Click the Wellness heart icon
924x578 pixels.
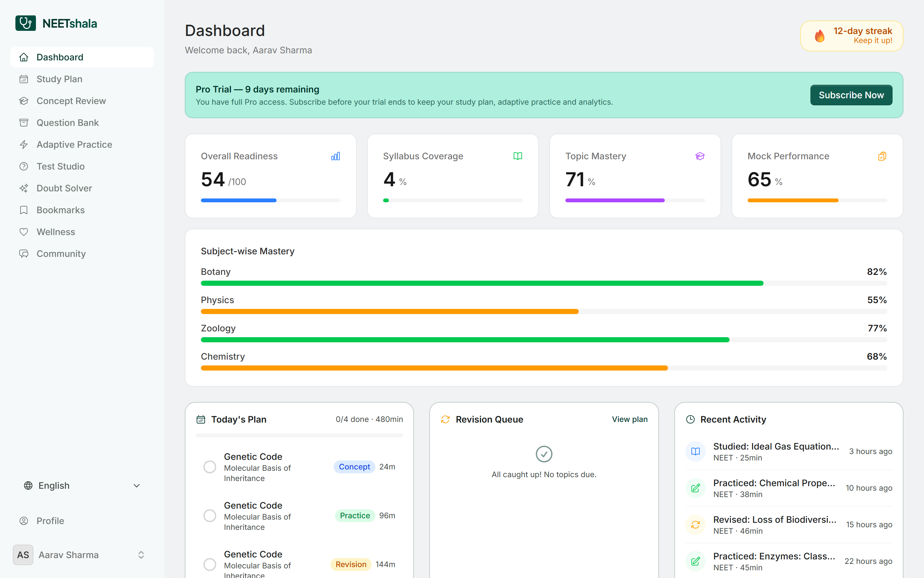coord(24,232)
